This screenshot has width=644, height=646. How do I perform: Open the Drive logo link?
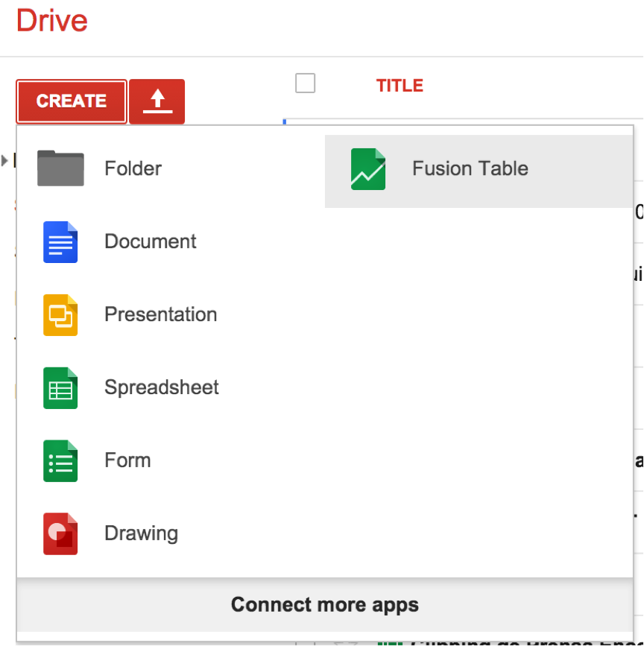coord(52,21)
